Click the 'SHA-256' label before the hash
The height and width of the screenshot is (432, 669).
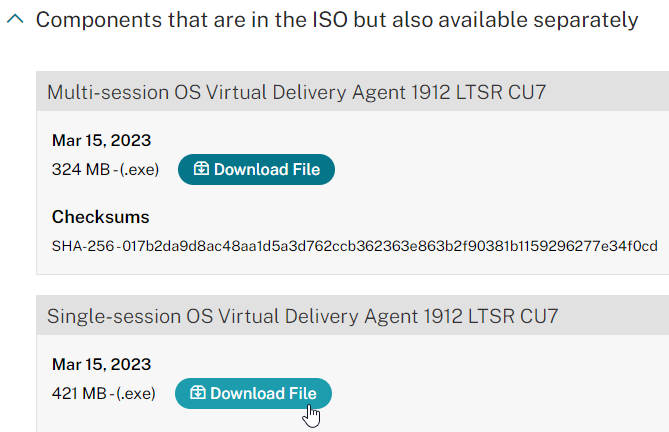point(83,246)
